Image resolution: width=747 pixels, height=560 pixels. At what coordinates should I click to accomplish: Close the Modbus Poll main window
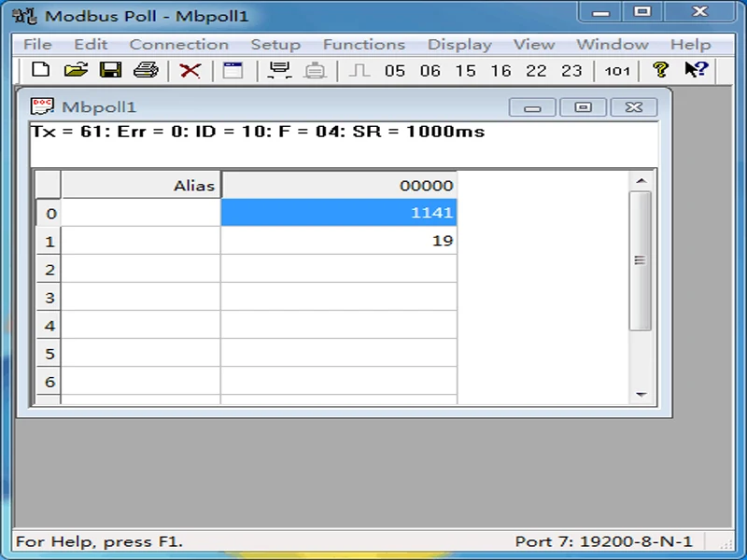point(699,12)
